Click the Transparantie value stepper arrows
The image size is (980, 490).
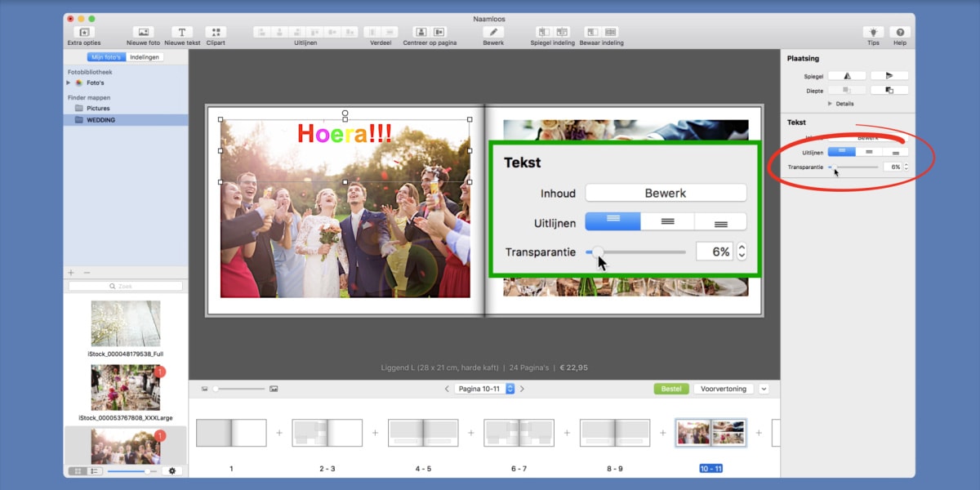(x=906, y=167)
